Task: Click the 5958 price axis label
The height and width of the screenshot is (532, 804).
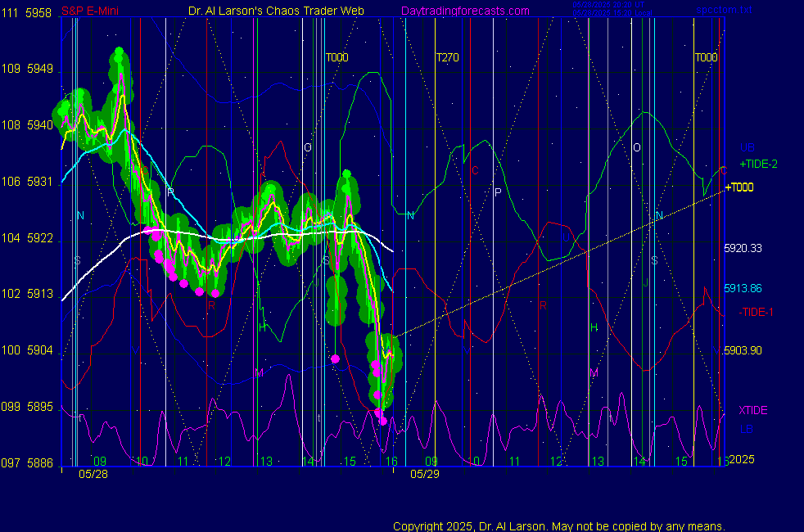Action: tap(38, 13)
